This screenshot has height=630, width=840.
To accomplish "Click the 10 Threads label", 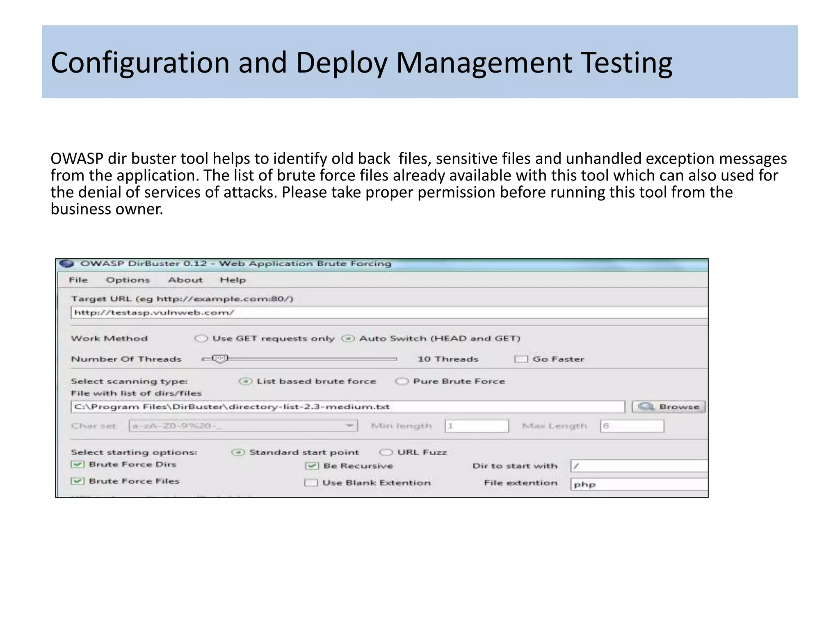I will 448,359.
